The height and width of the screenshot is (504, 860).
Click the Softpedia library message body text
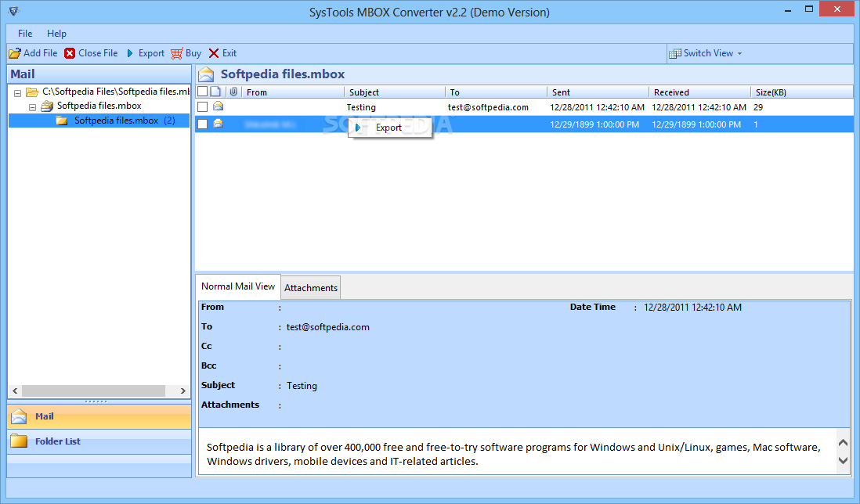[x=513, y=454]
